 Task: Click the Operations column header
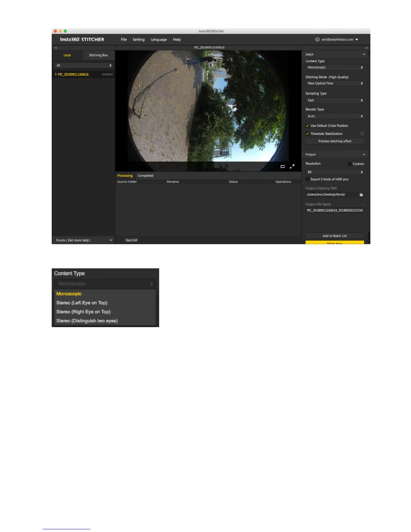click(283, 182)
